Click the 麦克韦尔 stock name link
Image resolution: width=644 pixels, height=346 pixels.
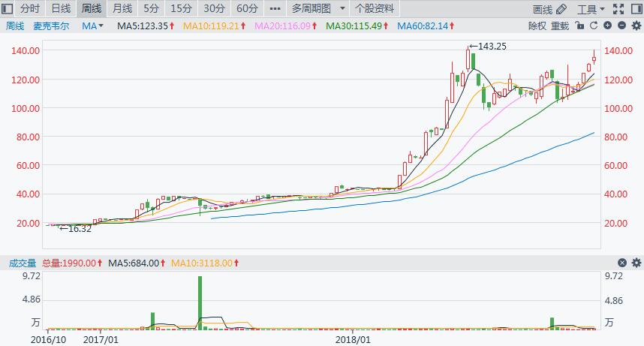click(x=51, y=26)
